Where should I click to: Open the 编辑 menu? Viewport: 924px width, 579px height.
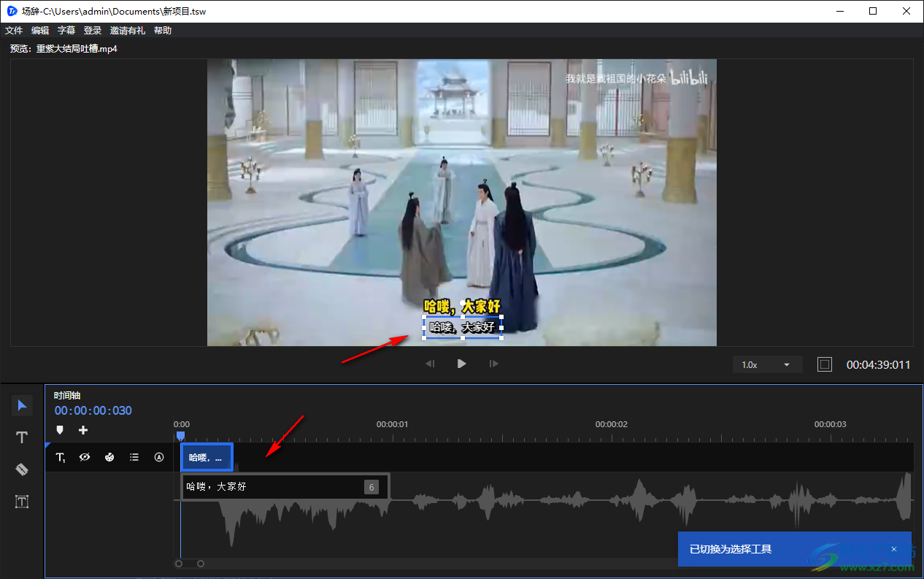(40, 31)
